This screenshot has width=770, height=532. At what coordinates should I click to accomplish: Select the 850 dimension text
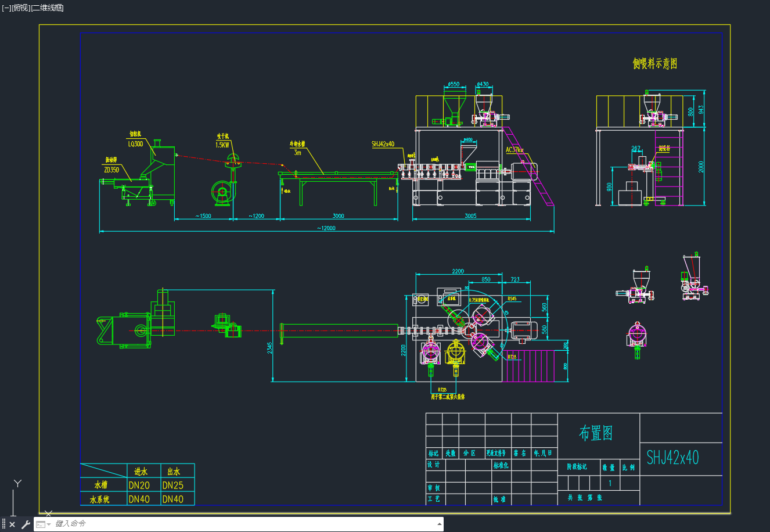[x=486, y=279]
